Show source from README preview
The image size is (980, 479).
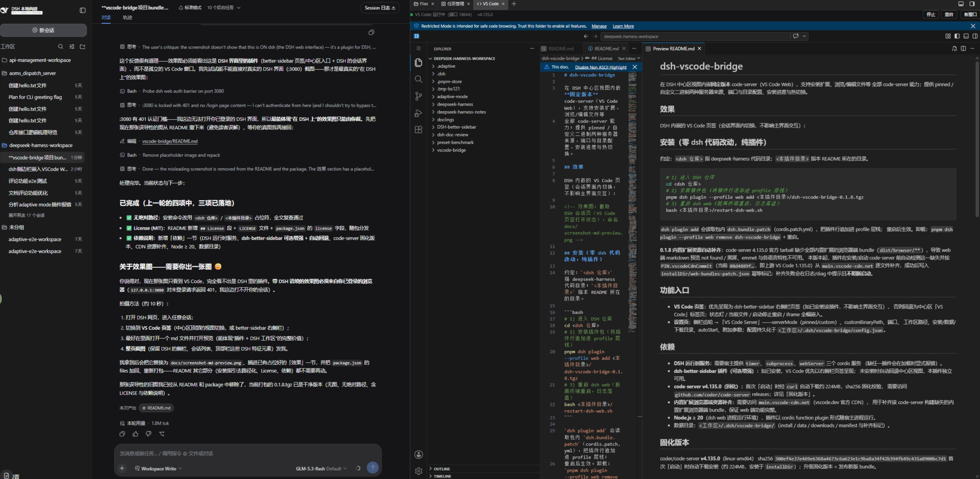(x=954, y=49)
